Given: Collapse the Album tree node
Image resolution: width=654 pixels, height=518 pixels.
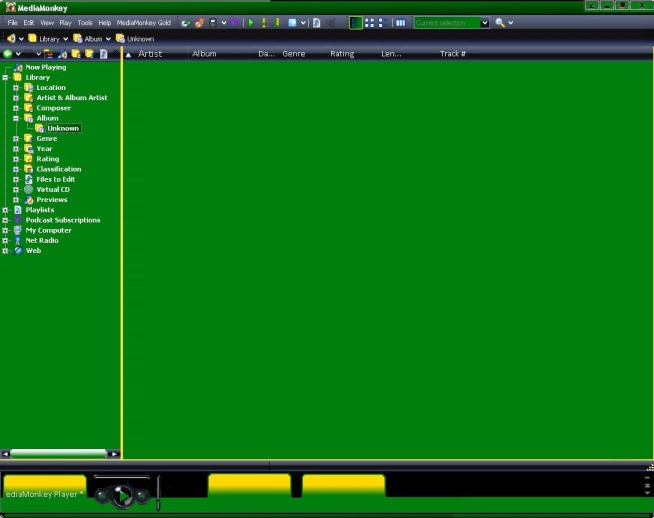Looking at the screenshot, I should 16,118.
